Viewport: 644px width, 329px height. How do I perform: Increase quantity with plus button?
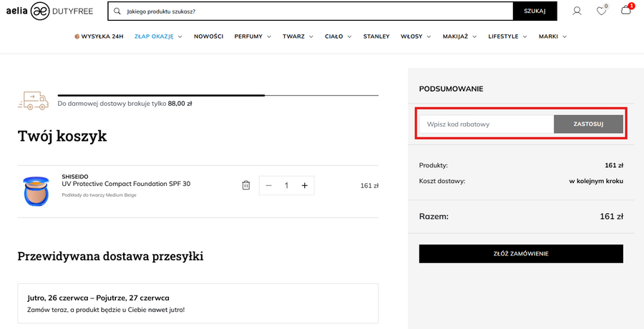(x=304, y=185)
